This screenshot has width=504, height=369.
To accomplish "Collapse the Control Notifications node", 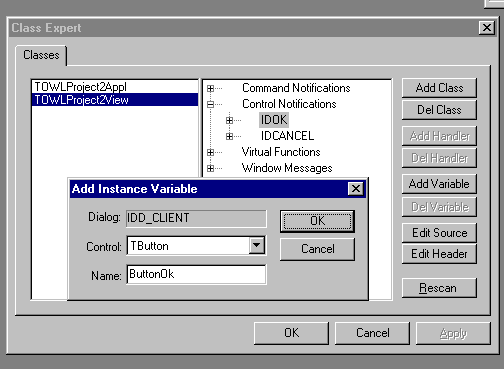I will click(x=210, y=104).
